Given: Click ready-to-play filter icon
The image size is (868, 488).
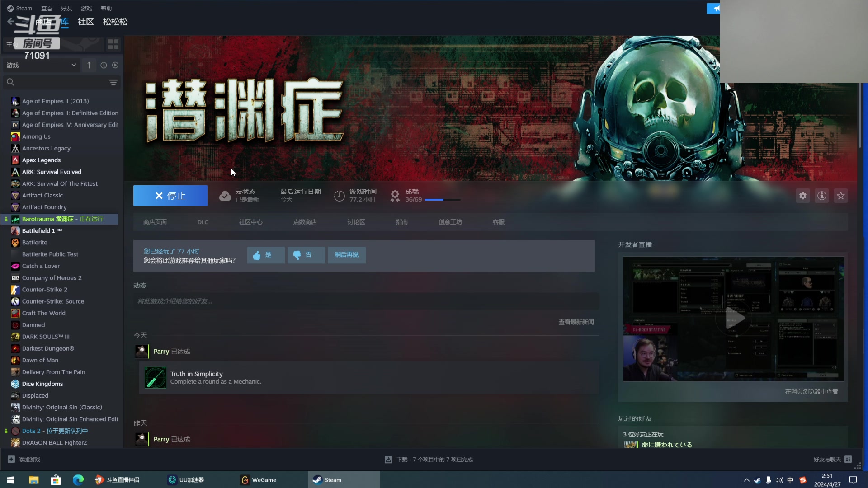Looking at the screenshot, I should 115,65.
